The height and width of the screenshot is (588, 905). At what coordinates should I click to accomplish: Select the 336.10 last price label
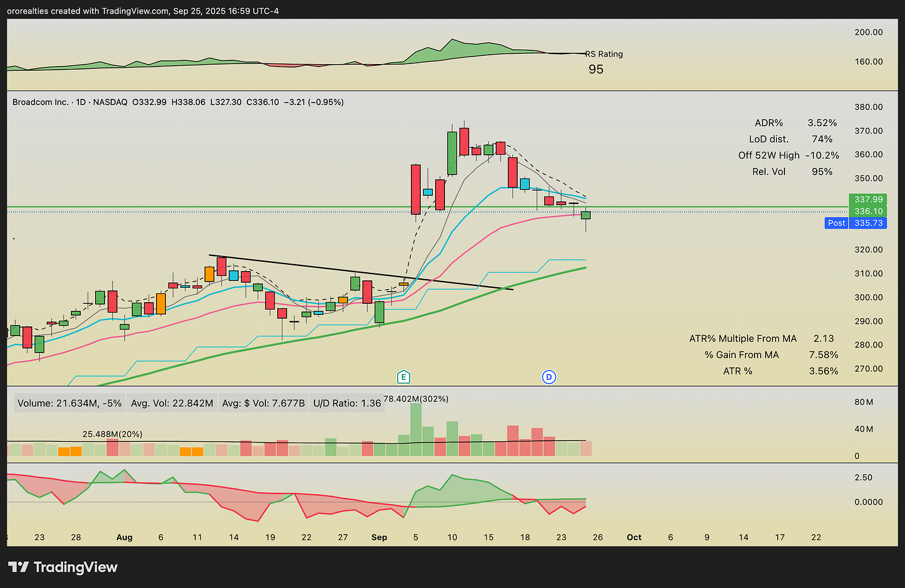click(x=868, y=211)
